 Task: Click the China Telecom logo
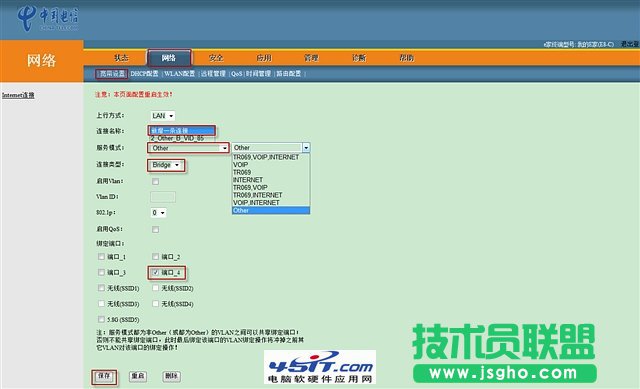(x=47, y=18)
